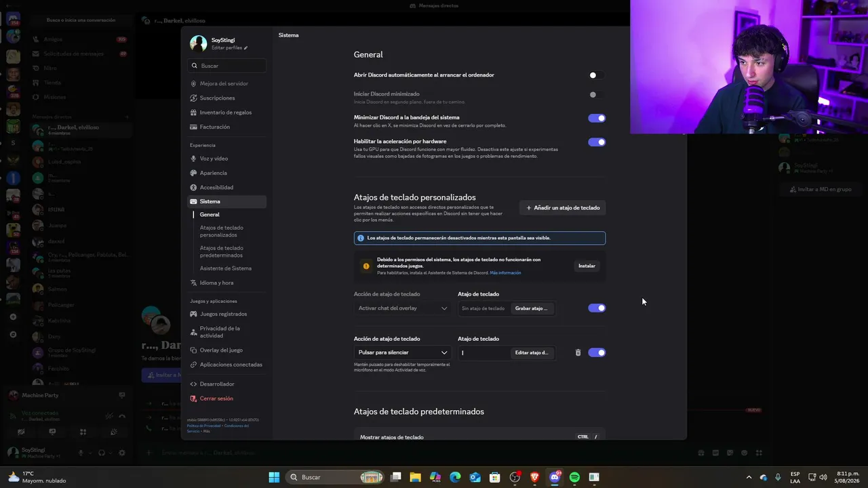
Task: Click the info icon in shortcuts notice
Action: tap(361, 238)
